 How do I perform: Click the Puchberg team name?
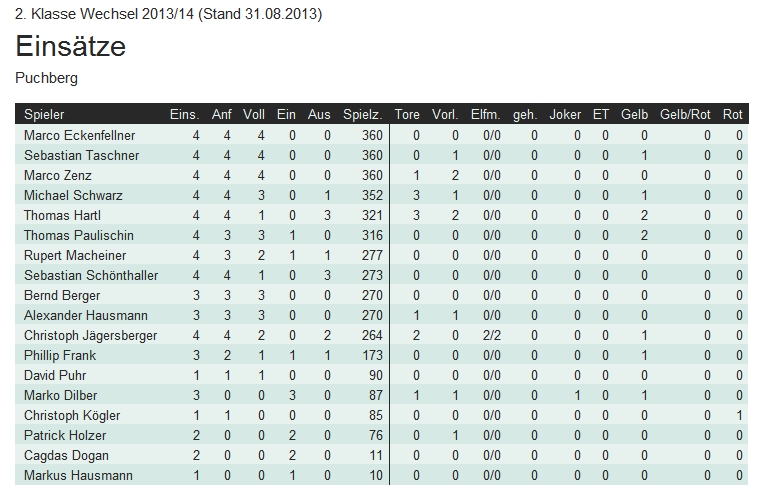pos(47,77)
